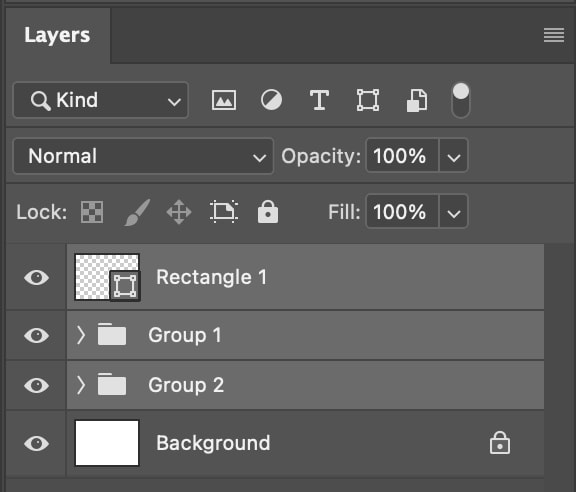Viewport: 576px width, 492px height.
Task: Prevent artboard auto-nesting lock icon
Action: pos(224,212)
